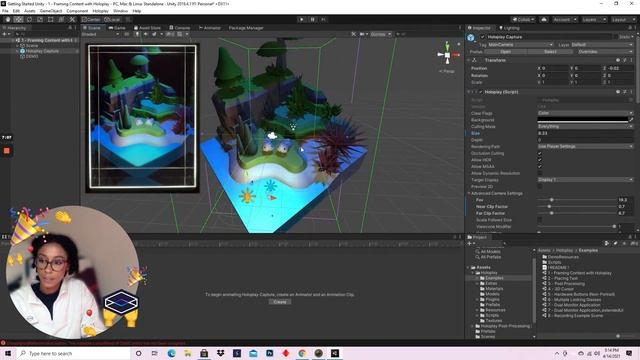Click the Project panel add button
The width and height of the screenshot is (640, 360).
tap(471, 243)
